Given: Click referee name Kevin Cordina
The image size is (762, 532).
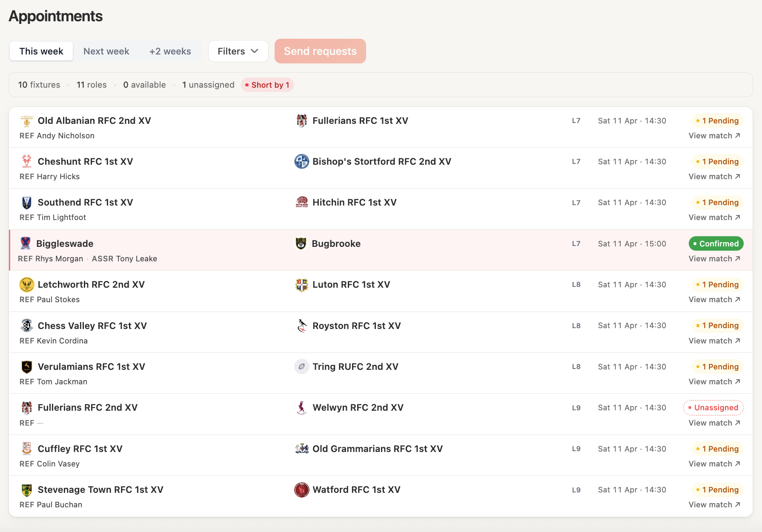Looking at the screenshot, I should [x=62, y=341].
